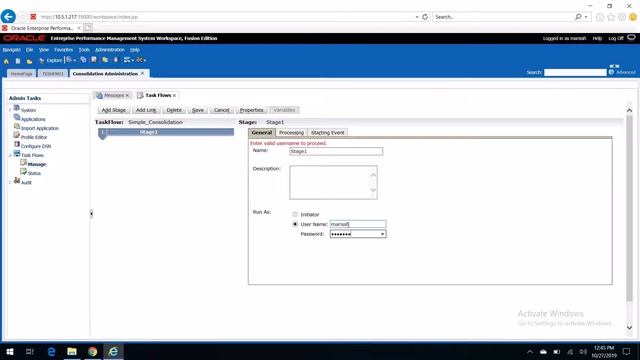Click the Explore toolbar button
The width and height of the screenshot is (640, 360).
coord(50,60)
